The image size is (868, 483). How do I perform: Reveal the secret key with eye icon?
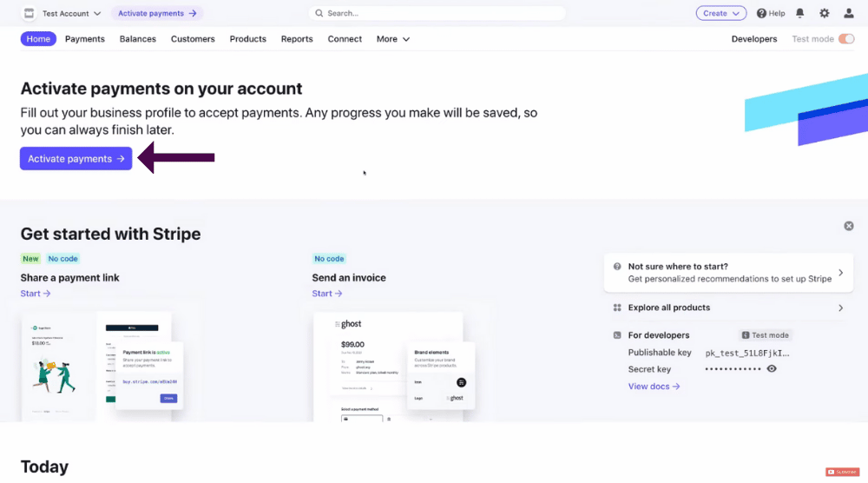772,369
